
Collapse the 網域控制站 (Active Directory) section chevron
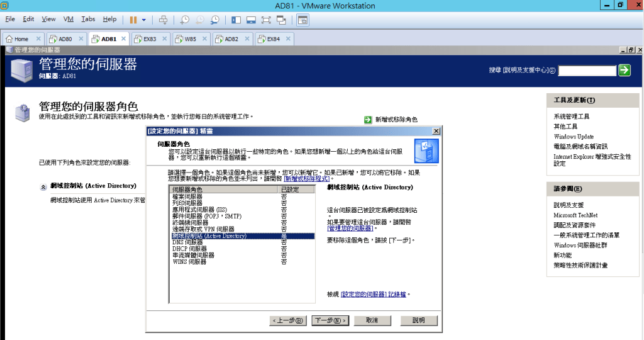click(x=43, y=187)
